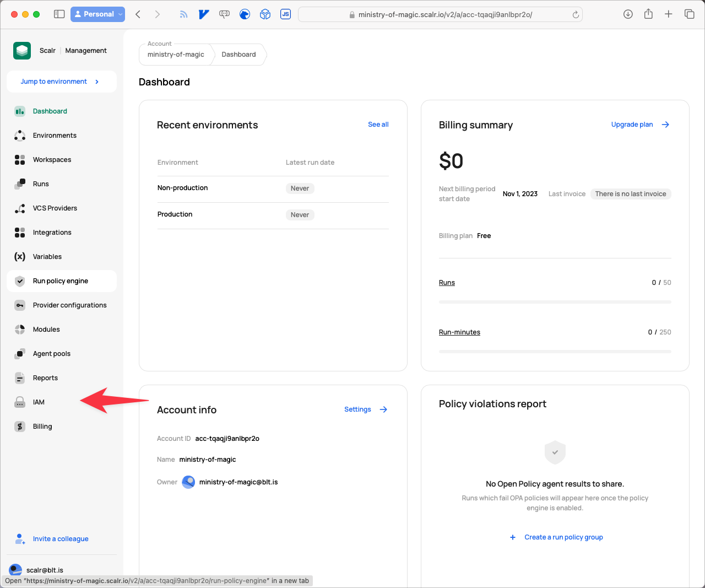Image resolution: width=705 pixels, height=588 pixels.
Task: Open the Run-minutes usage link
Action: point(459,332)
